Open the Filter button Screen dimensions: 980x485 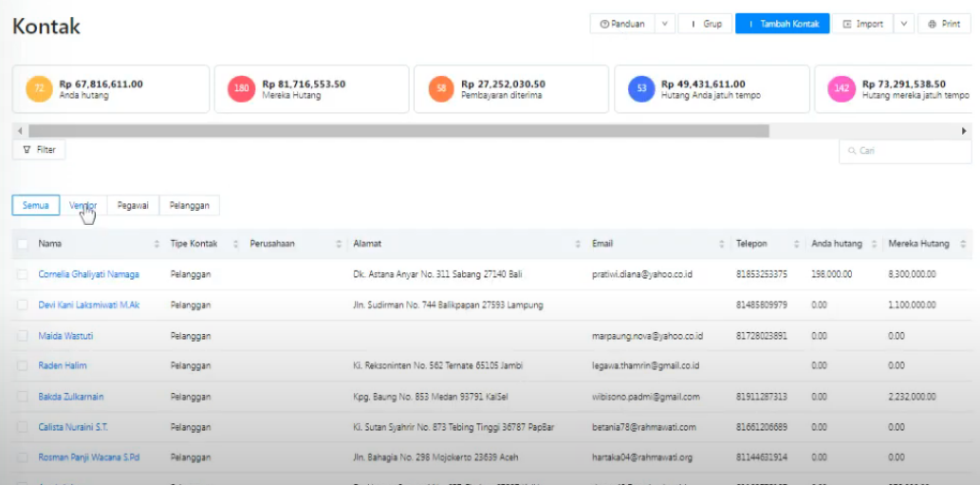(39, 150)
